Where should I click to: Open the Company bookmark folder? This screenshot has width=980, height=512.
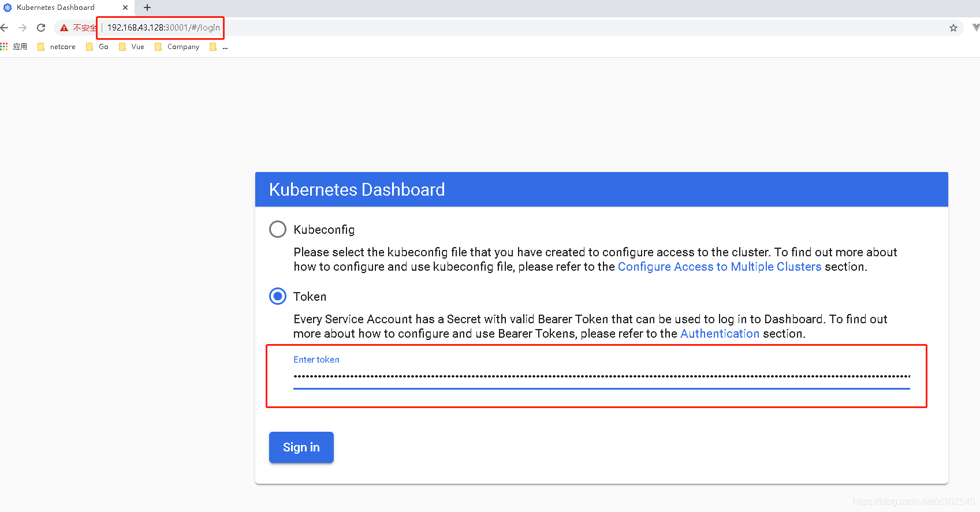coord(177,47)
